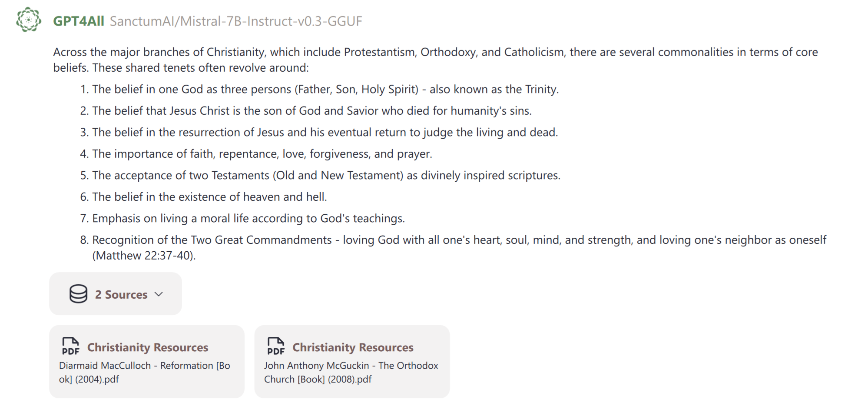Click the PDF icon on the McGuckin Orthodox Church card

[x=276, y=346]
